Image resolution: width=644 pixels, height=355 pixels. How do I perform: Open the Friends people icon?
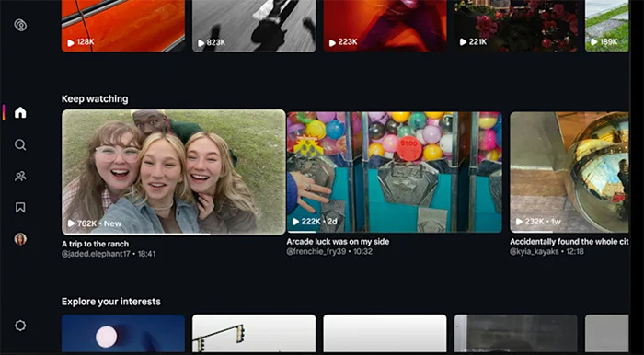click(x=20, y=177)
